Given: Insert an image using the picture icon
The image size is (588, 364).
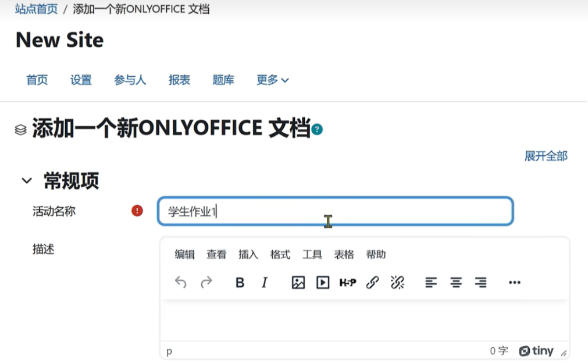Looking at the screenshot, I should 298,282.
